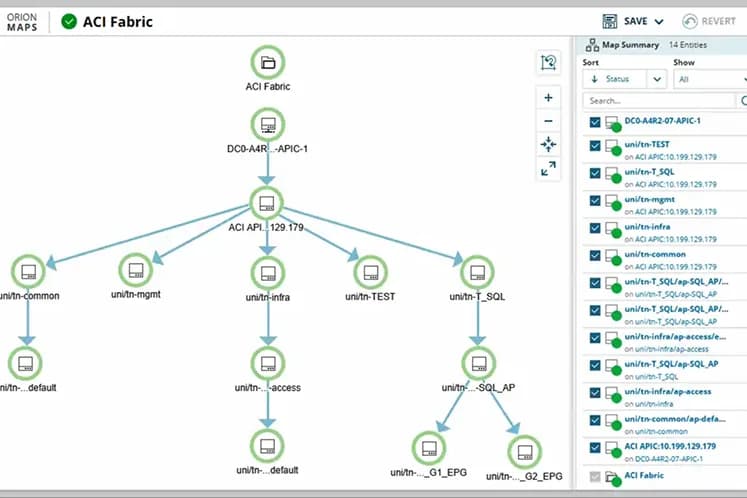This screenshot has width=747, height=498.
Task: Select the uni/tn-..._G1_EPG node on the map
Action: 429,448
